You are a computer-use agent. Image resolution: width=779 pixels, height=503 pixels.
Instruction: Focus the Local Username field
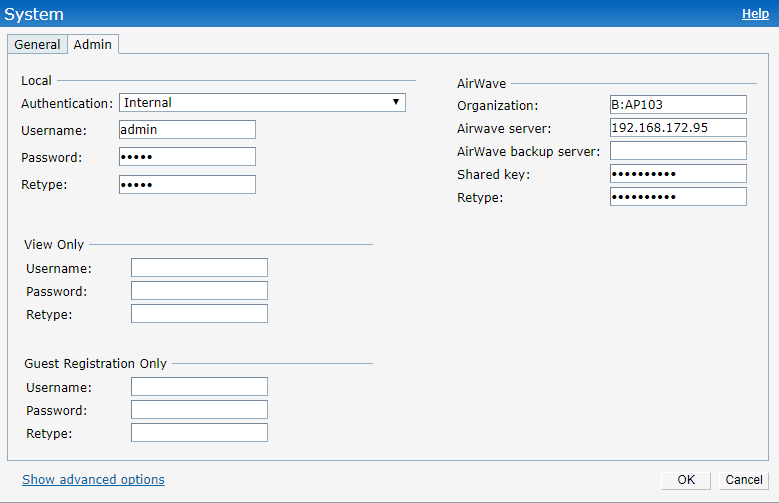coord(187,130)
